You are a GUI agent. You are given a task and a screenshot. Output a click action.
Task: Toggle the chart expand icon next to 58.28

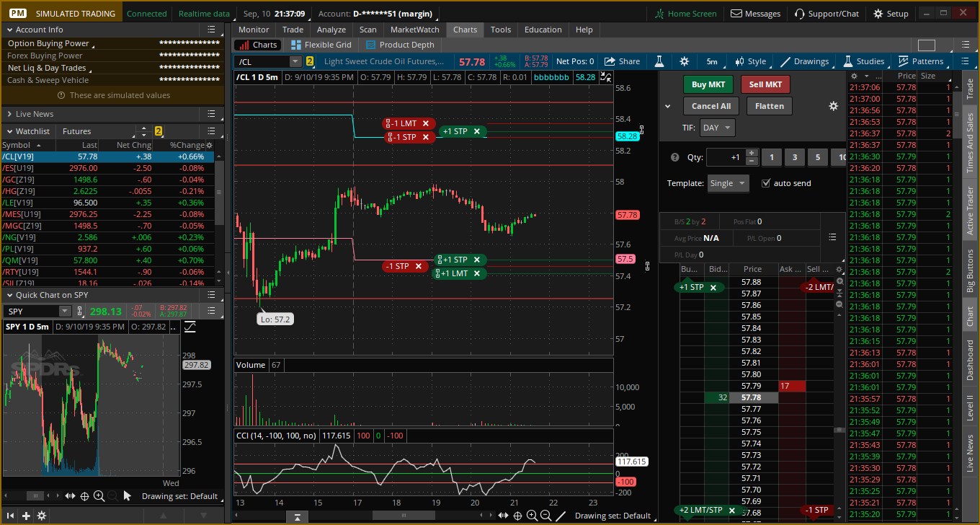click(606, 77)
